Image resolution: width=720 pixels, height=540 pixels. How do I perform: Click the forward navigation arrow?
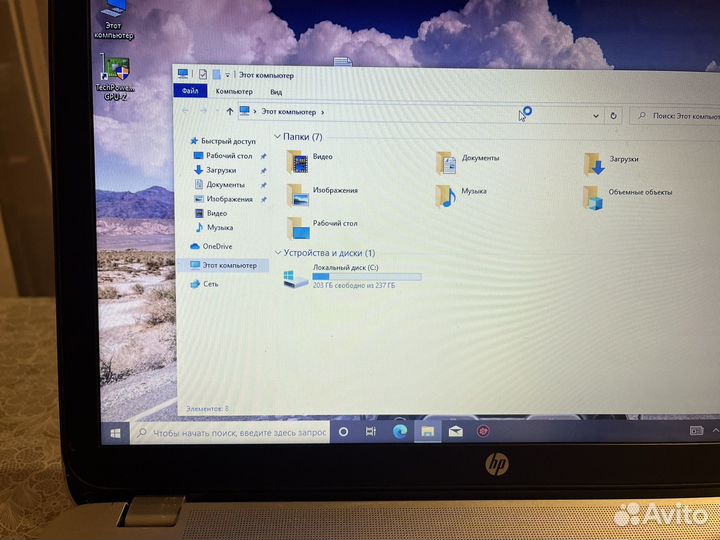tap(203, 111)
